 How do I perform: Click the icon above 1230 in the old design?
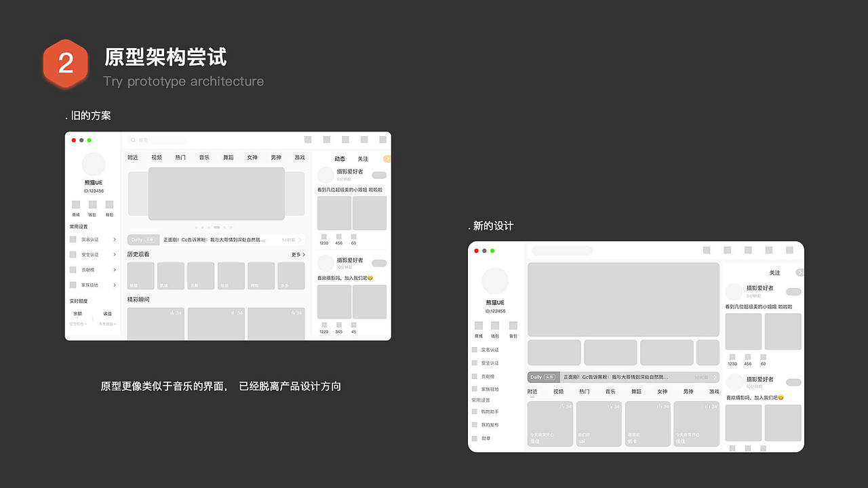tap(323, 237)
